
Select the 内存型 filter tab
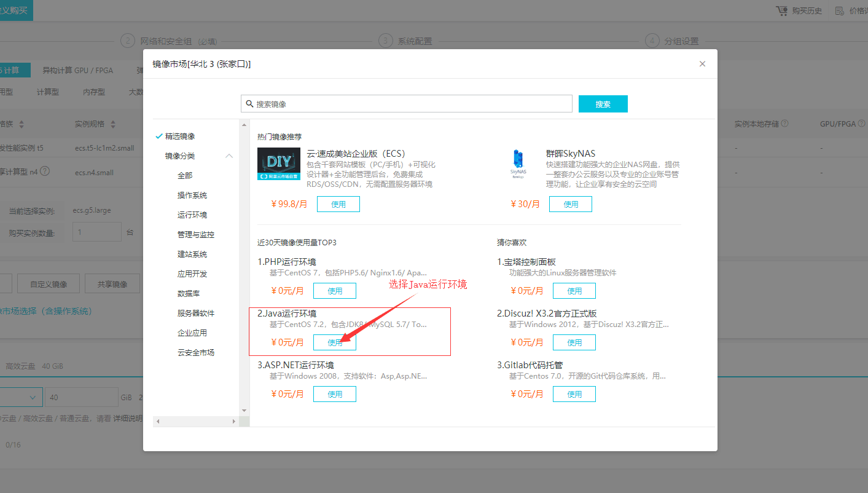click(93, 92)
